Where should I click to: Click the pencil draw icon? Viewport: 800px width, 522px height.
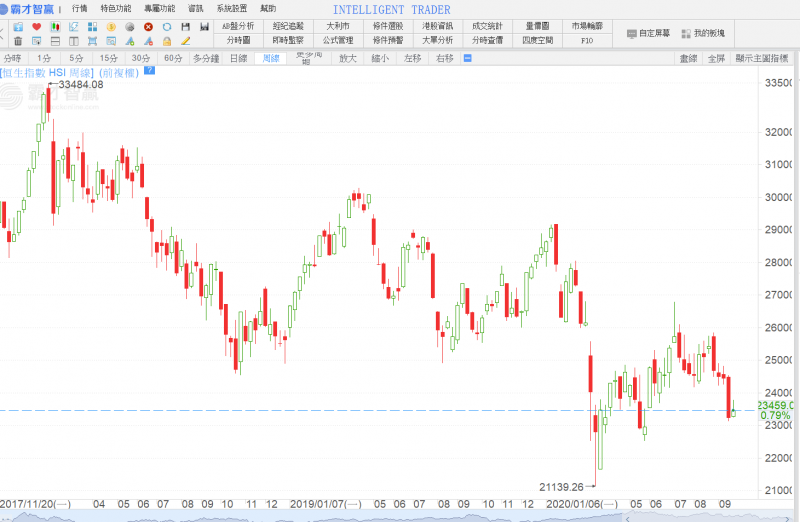point(185,42)
